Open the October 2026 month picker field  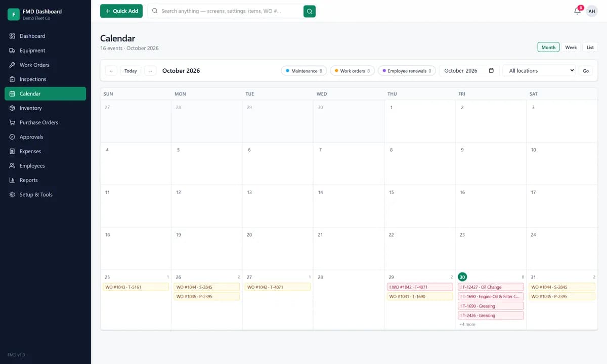pyautogui.click(x=469, y=71)
